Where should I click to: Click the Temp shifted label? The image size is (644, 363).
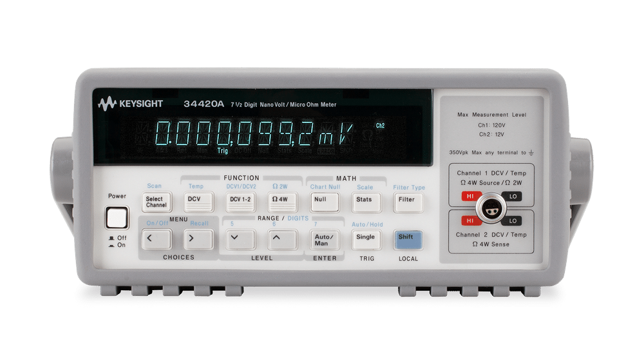[x=196, y=186]
